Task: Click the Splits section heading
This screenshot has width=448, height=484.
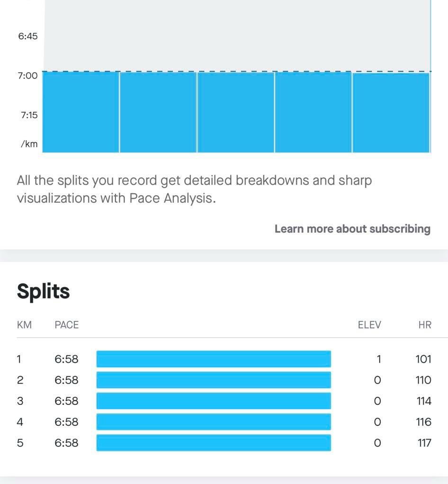Action: pyautogui.click(x=43, y=291)
